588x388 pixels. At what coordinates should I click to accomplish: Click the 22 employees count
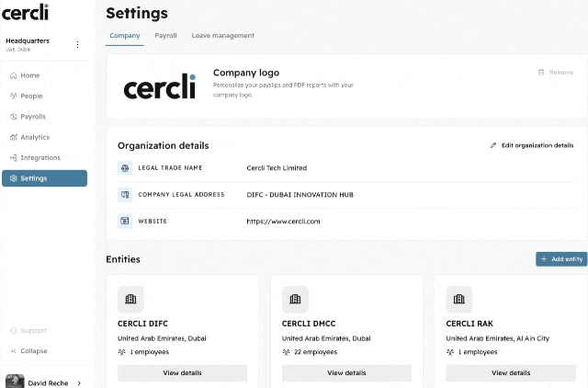click(x=316, y=352)
